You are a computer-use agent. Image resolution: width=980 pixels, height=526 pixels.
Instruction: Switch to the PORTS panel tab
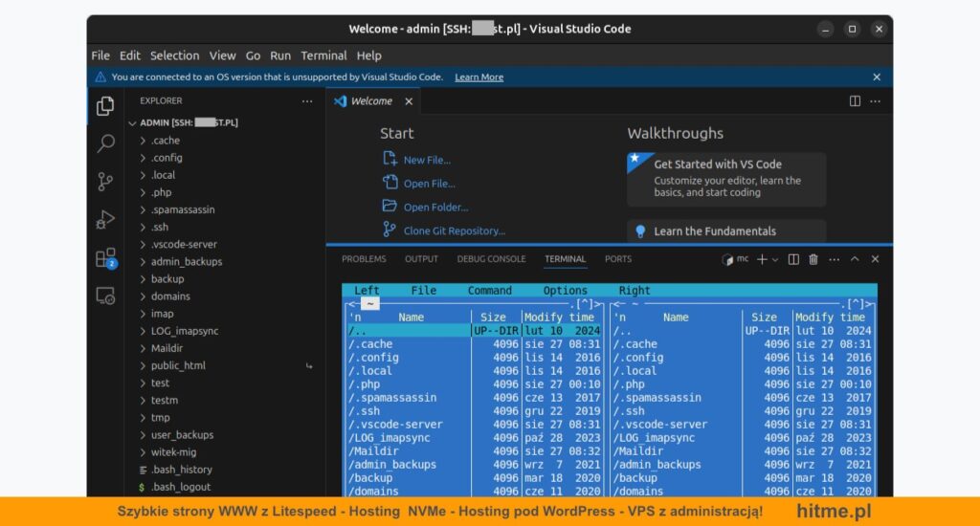tap(618, 258)
